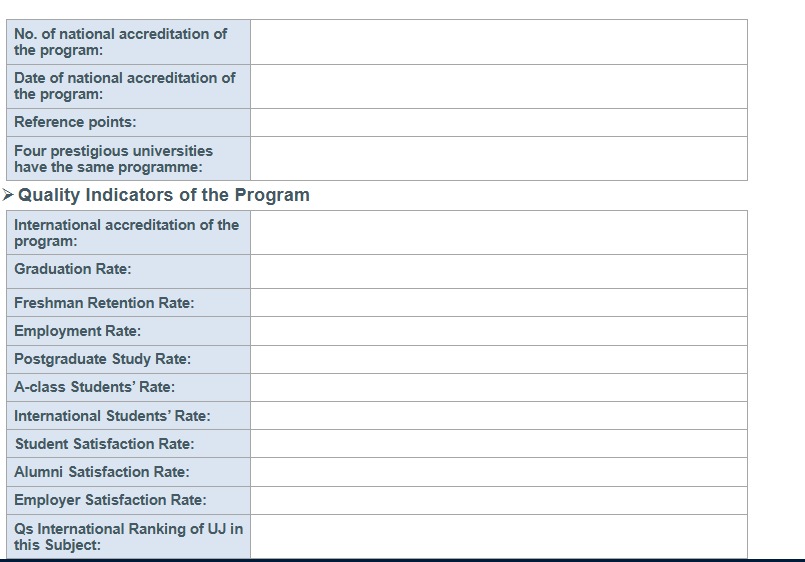This screenshot has width=805, height=562.
Task: Click the Graduation Rate label text
Action: click(x=73, y=269)
